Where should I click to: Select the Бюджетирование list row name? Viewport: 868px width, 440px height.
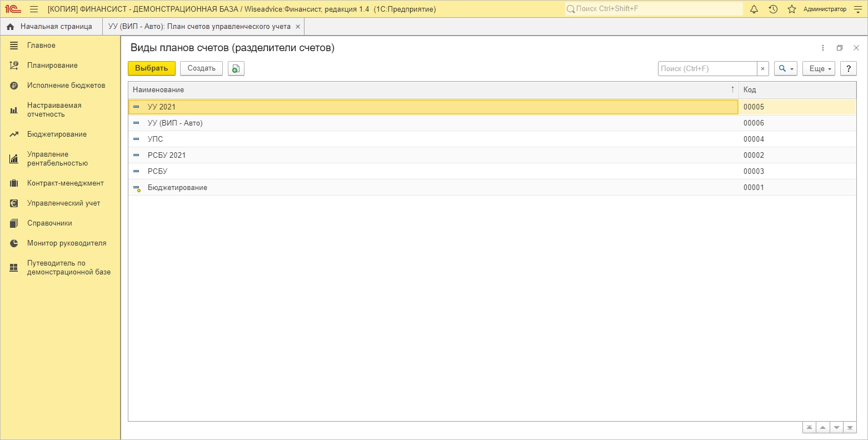click(x=177, y=187)
